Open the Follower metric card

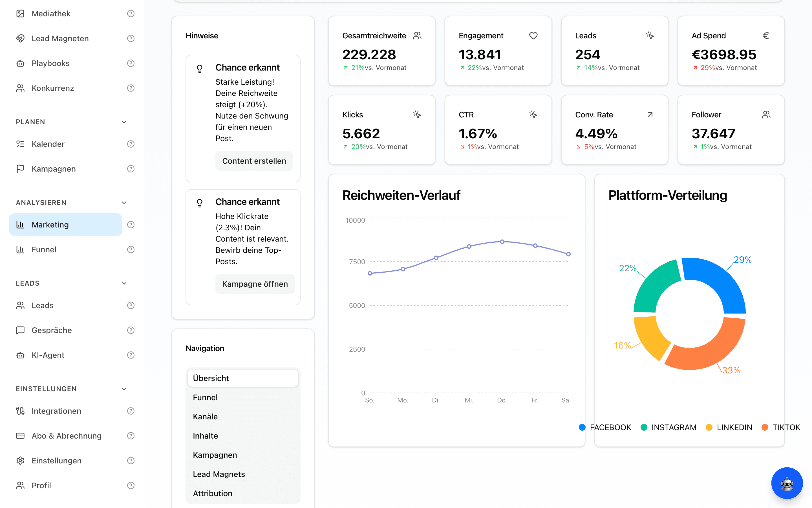pyautogui.click(x=731, y=130)
